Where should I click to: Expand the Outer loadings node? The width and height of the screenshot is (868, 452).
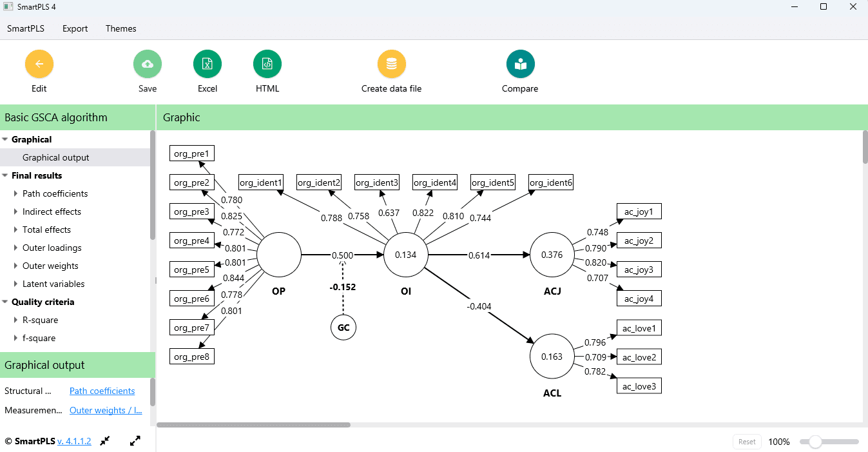pyautogui.click(x=16, y=248)
